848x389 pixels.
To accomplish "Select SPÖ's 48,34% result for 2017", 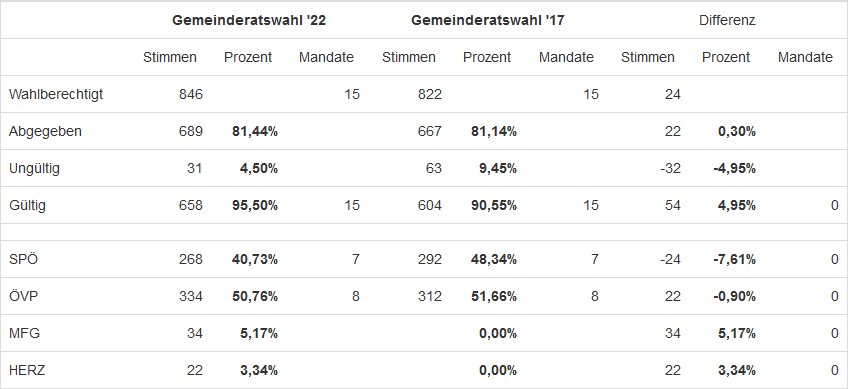I will click(492, 260).
